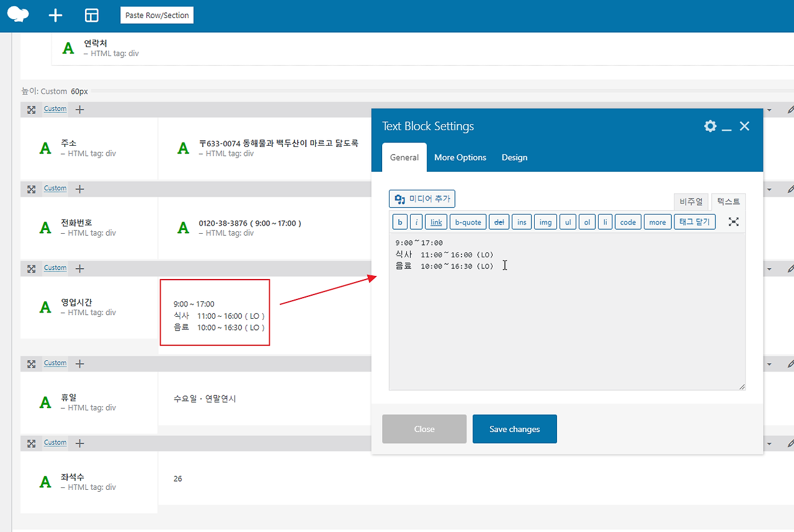Close Text Block Settings with the X
The image size is (794, 532).
pos(745,126)
